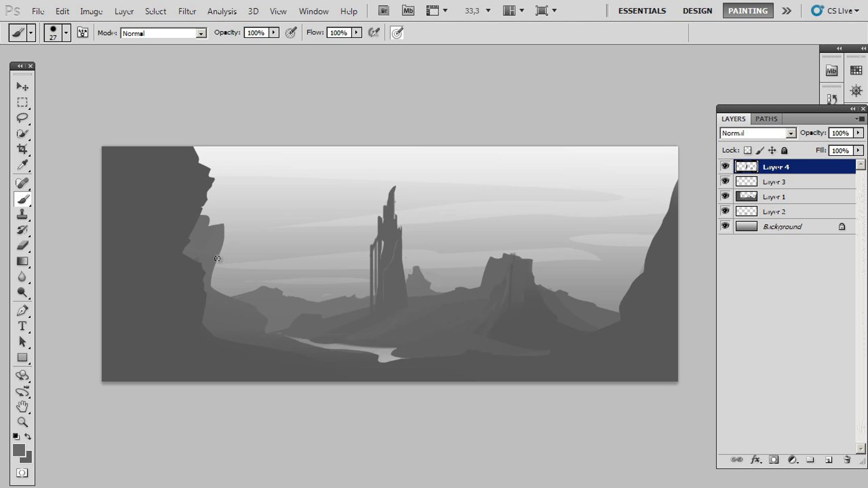
Task: Select the Clone Stamp tool
Action: pyautogui.click(x=22, y=214)
